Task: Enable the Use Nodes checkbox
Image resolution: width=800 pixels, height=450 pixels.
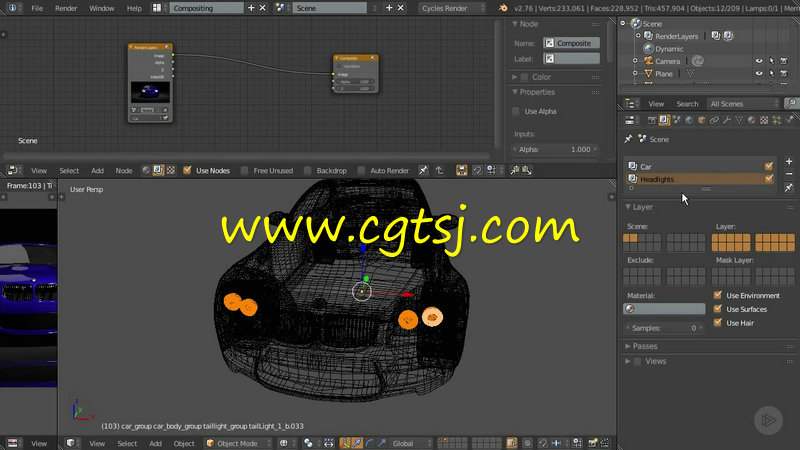Action: (187, 170)
